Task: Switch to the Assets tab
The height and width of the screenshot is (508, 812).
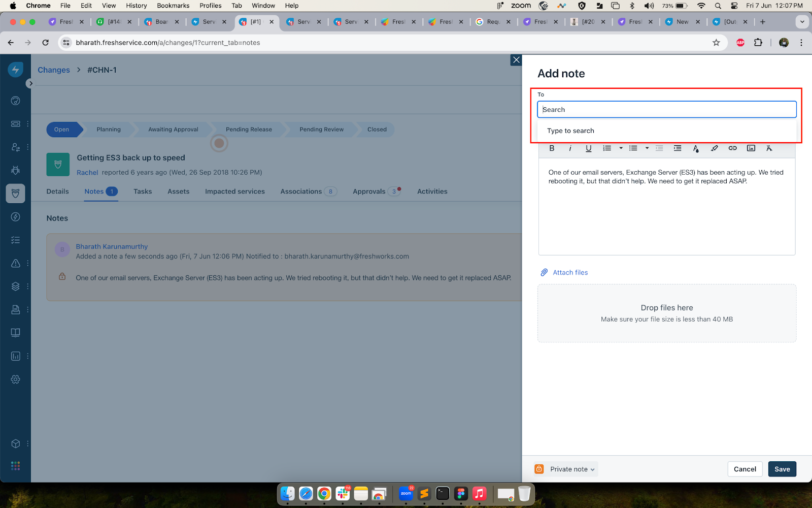Action: click(x=178, y=192)
